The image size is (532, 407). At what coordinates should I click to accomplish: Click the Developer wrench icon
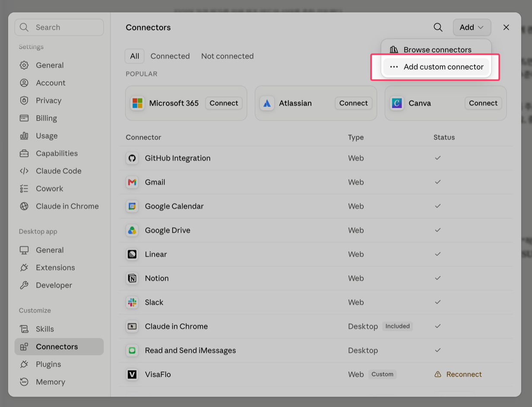coord(24,285)
